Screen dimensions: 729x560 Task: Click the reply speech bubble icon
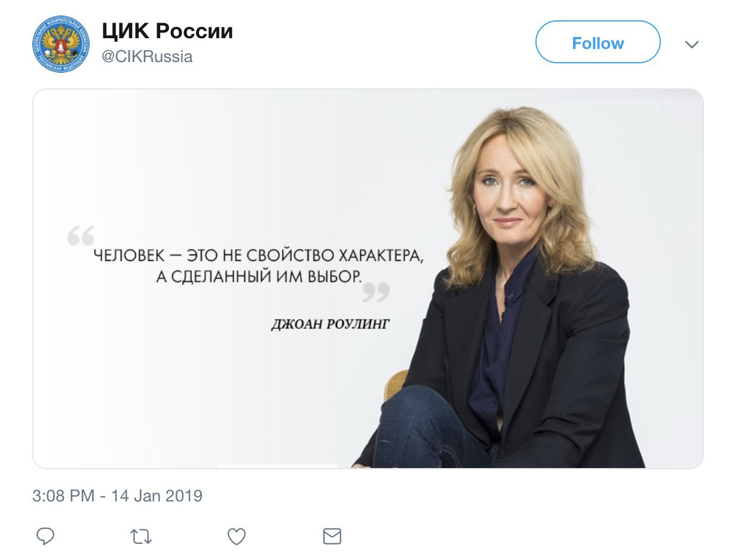(45, 536)
